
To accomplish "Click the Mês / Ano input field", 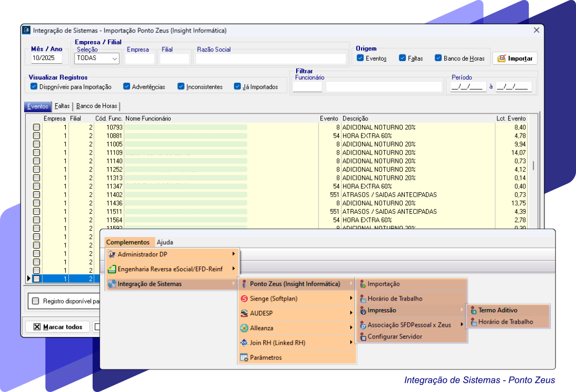I will pyautogui.click(x=46, y=59).
